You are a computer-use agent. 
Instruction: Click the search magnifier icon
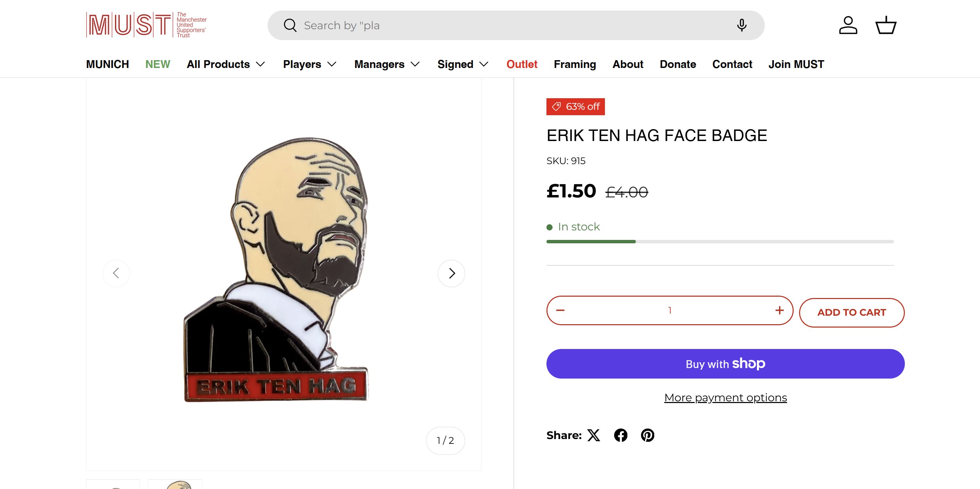click(290, 25)
